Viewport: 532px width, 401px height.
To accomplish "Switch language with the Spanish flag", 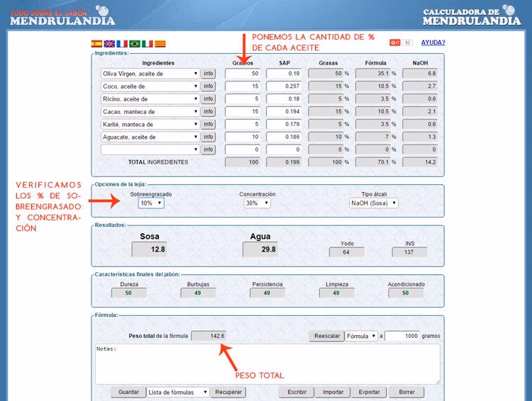I will pyautogui.click(x=96, y=43).
